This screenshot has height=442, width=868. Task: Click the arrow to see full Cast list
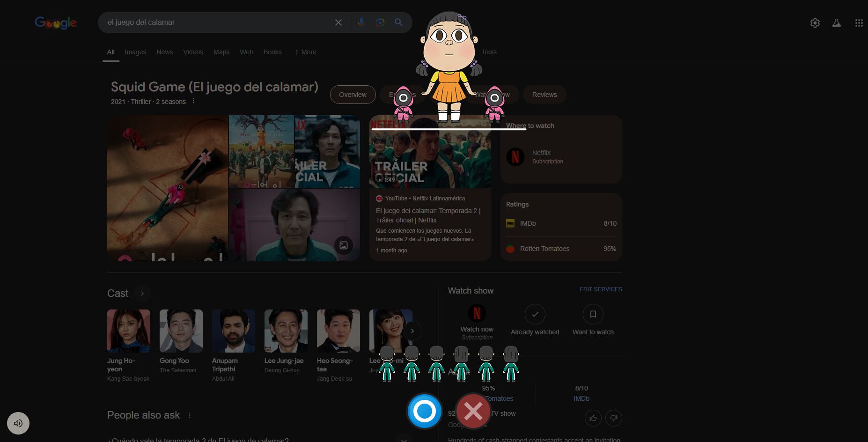(142, 293)
